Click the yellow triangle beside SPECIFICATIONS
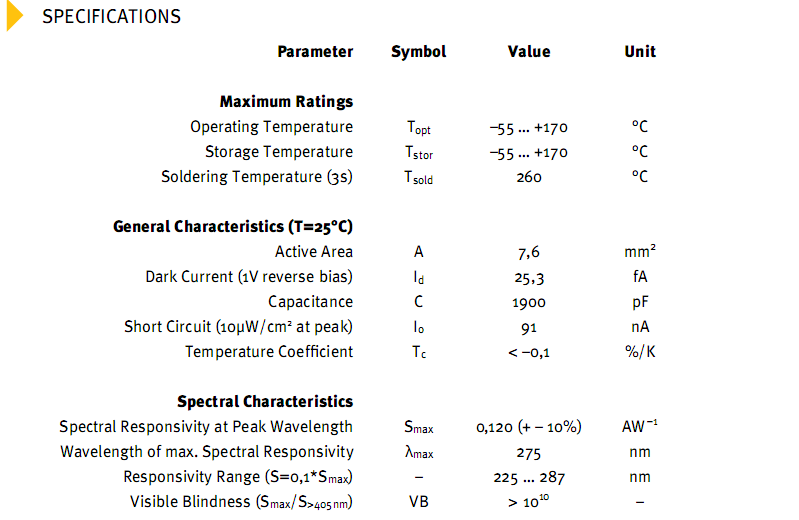This screenshot has height=520, width=799. pos(14,16)
